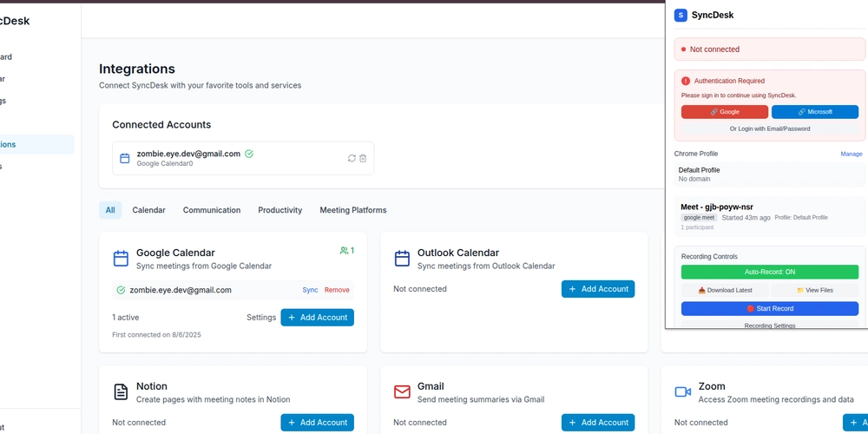Click the Connected Accounts heading
This screenshot has height=434, width=868.
[161, 124]
